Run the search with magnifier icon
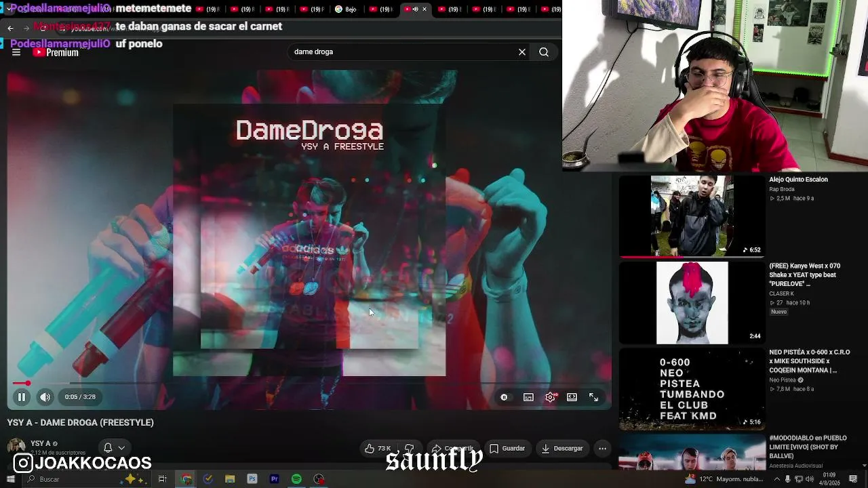 [544, 52]
